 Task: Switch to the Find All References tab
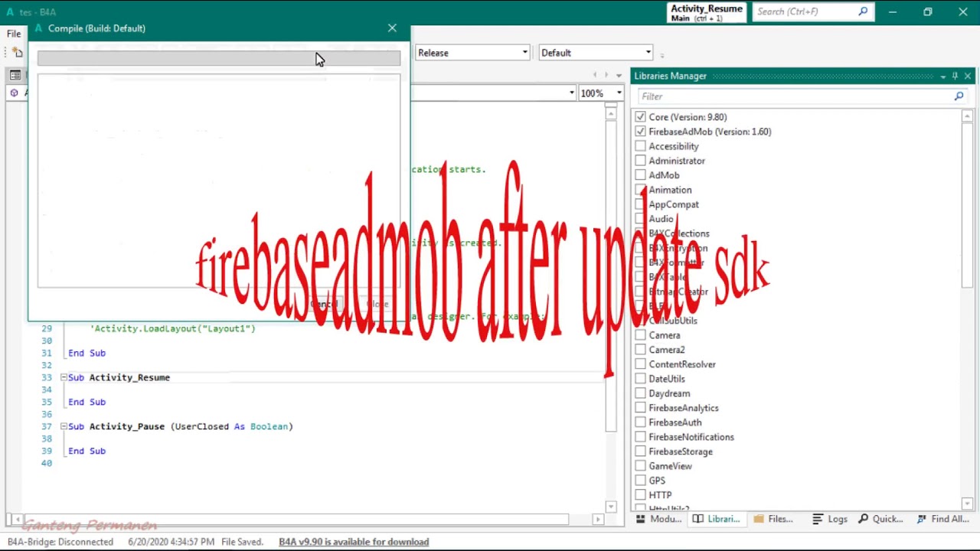click(943, 519)
